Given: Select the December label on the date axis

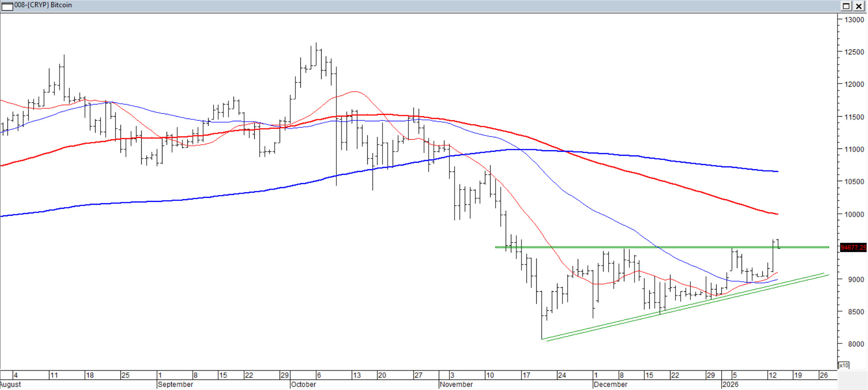Looking at the screenshot, I should 611,384.
